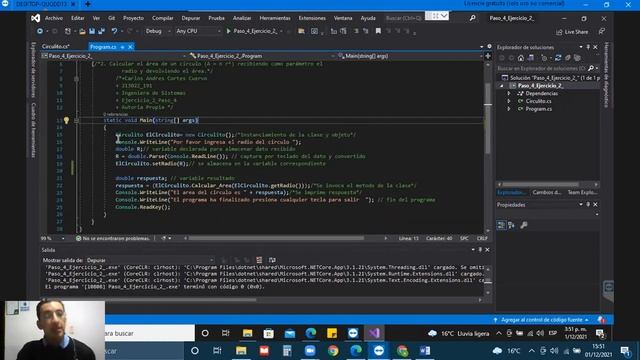This screenshot has width=640, height=360.
Task: Click the Save file toolbar icon
Action: coord(92,31)
